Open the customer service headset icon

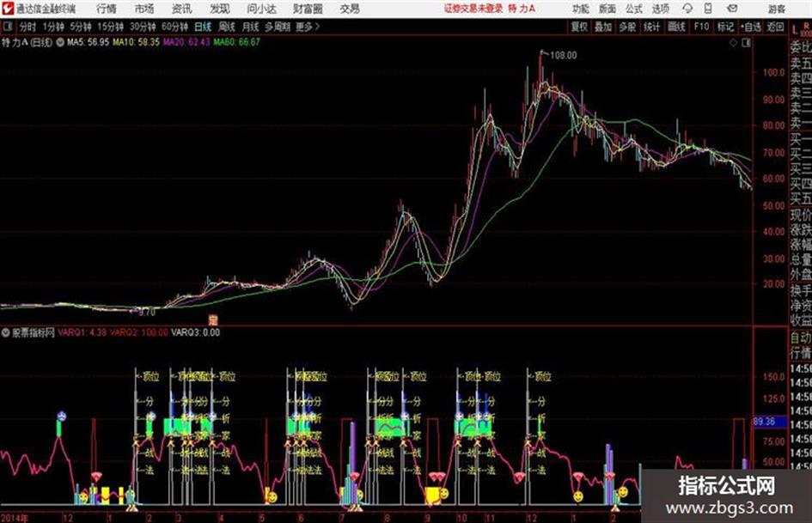click(x=687, y=9)
